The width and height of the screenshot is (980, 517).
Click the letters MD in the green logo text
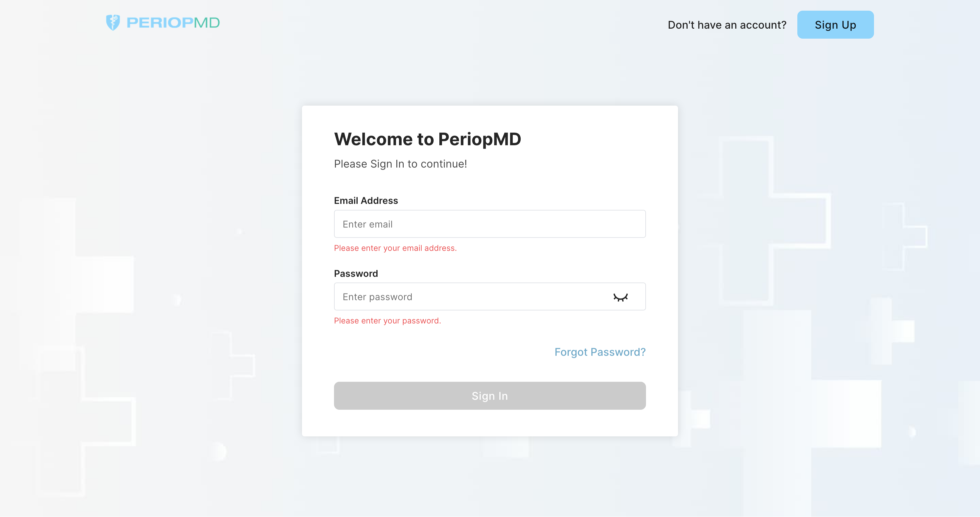pyautogui.click(x=207, y=22)
